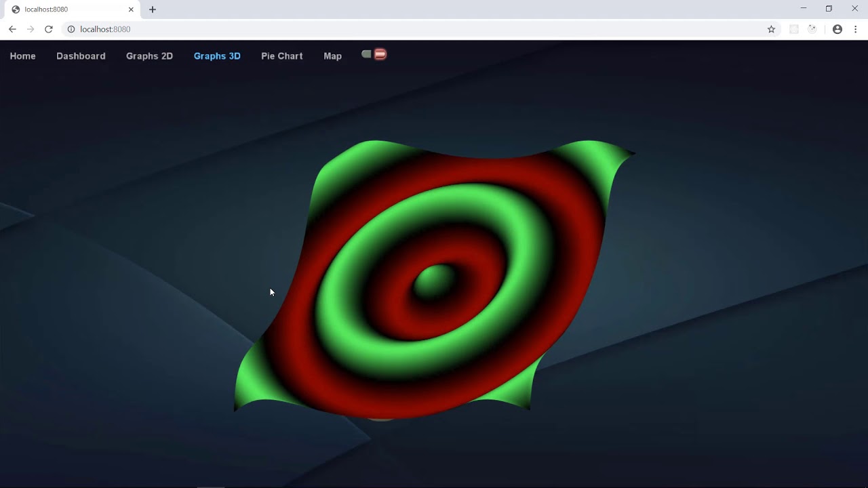This screenshot has width=868, height=488.
Task: Restore down the Chrome window
Action: [x=829, y=9]
